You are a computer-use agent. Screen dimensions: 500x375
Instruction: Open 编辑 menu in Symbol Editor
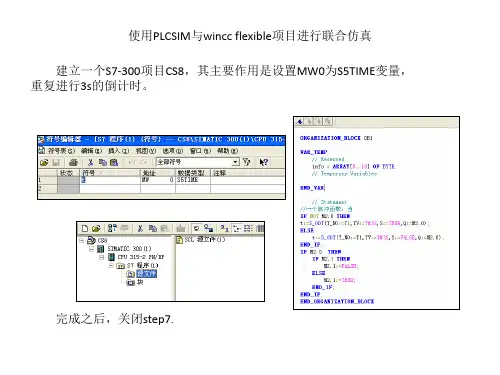[x=91, y=151]
